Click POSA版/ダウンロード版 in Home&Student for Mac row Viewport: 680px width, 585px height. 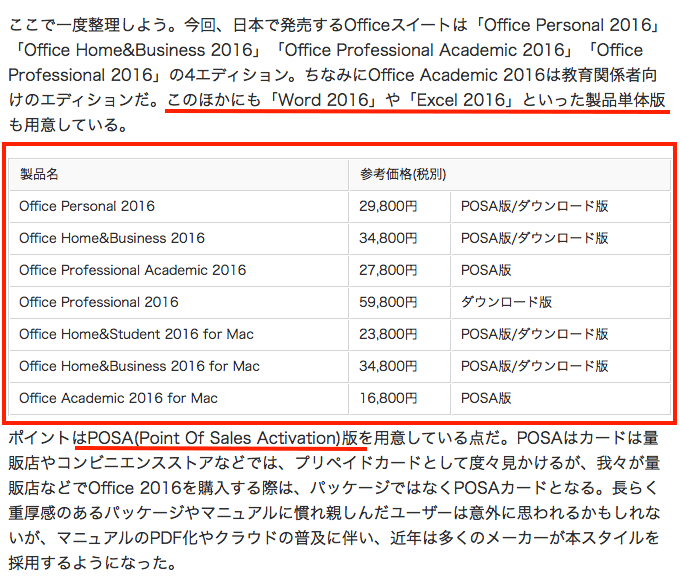pyautogui.click(x=561, y=334)
